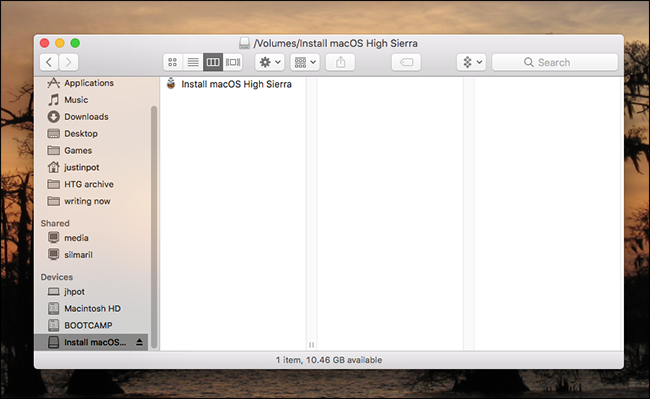This screenshot has width=650, height=399.
Task: Click the Edit Tags button
Action: [x=406, y=62]
